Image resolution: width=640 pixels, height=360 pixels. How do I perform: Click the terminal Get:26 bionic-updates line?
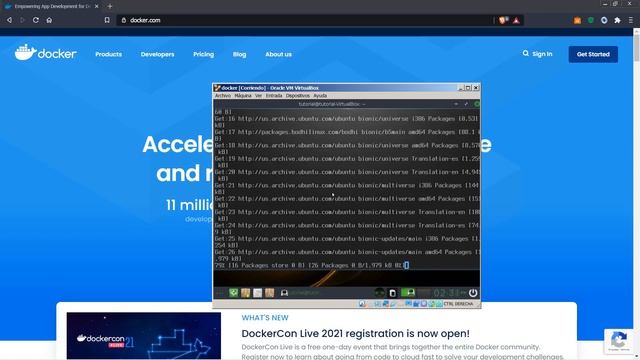coord(347,252)
